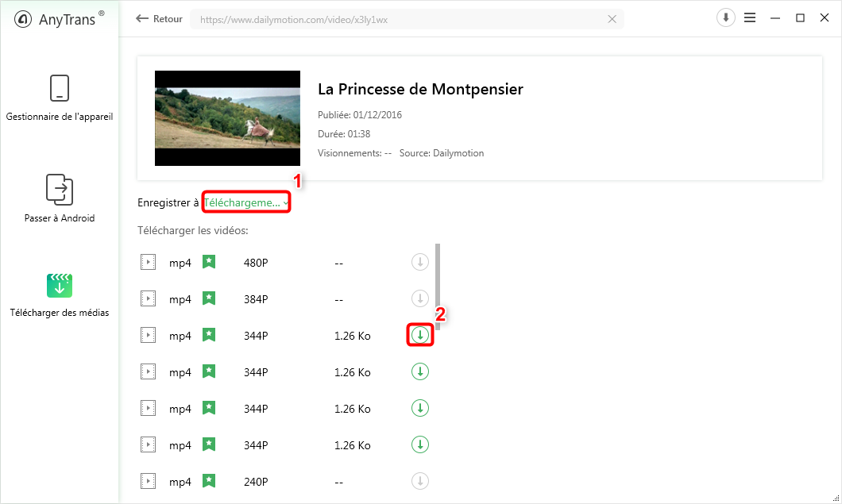The height and width of the screenshot is (504, 842).
Task: Go back with Retour button
Action: click(x=159, y=19)
